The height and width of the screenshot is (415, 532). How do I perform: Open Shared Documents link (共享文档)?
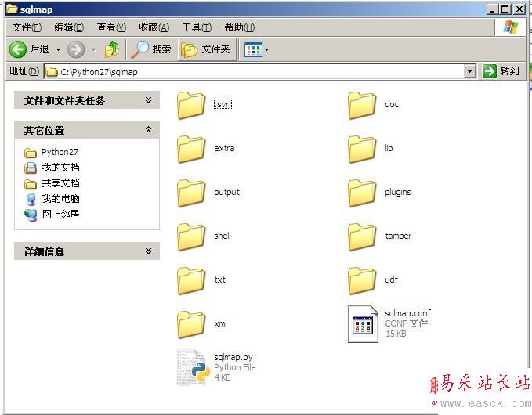click(x=52, y=183)
